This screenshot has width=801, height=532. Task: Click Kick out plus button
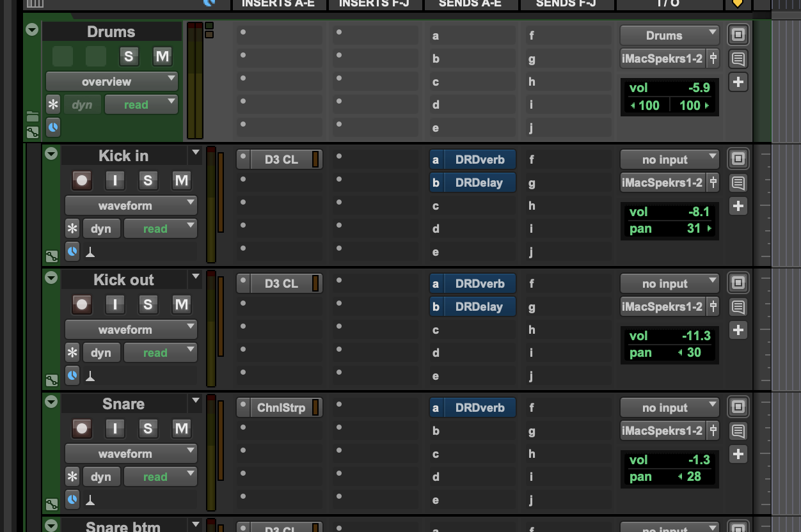point(738,330)
